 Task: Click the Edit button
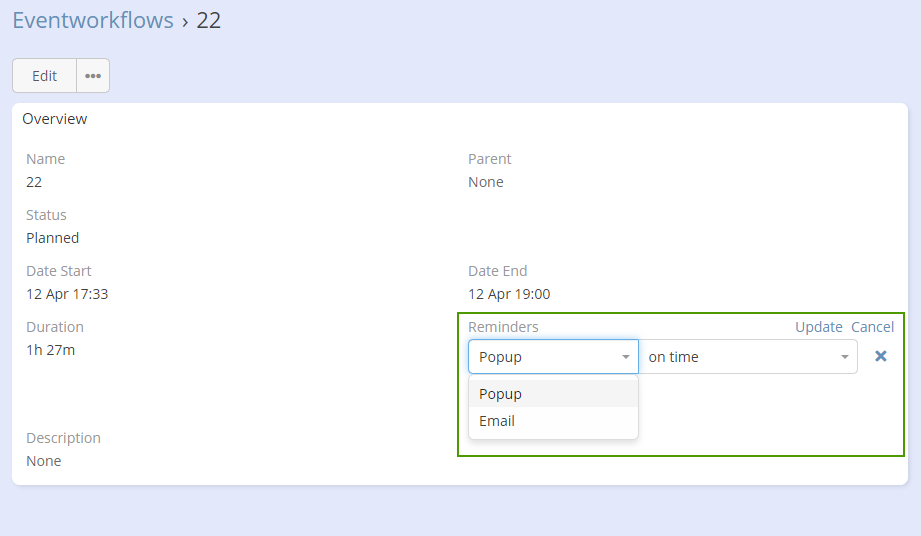tap(45, 76)
